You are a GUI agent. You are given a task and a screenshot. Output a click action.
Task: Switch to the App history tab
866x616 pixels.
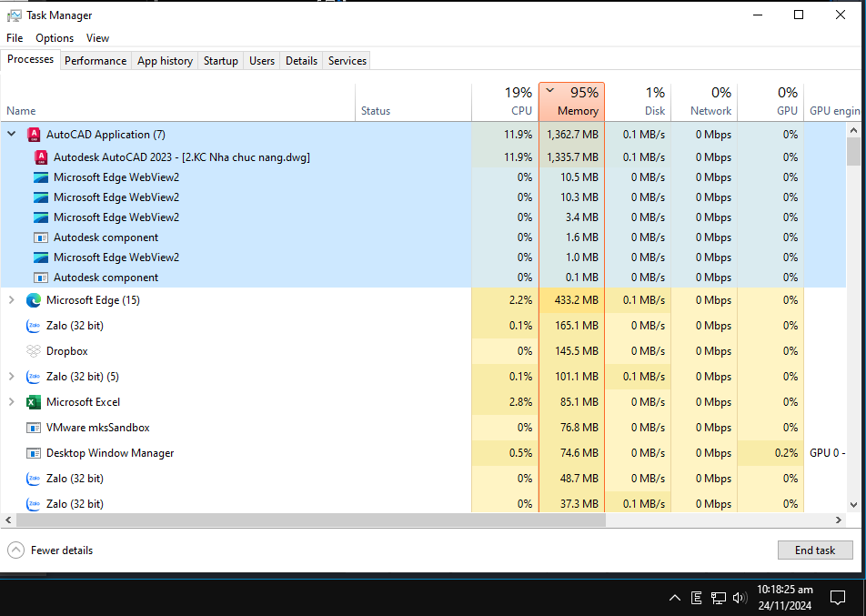[166, 61]
